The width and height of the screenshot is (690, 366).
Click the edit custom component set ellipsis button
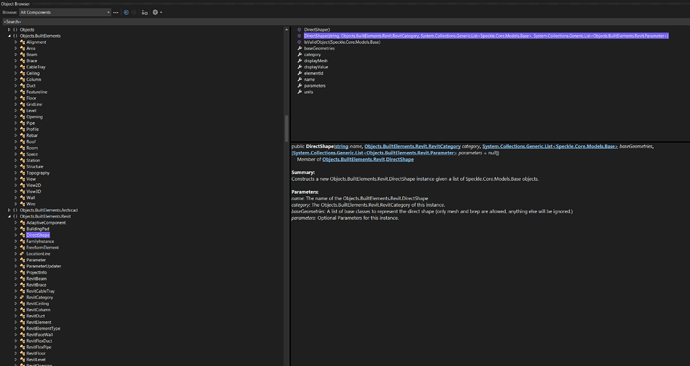click(116, 12)
